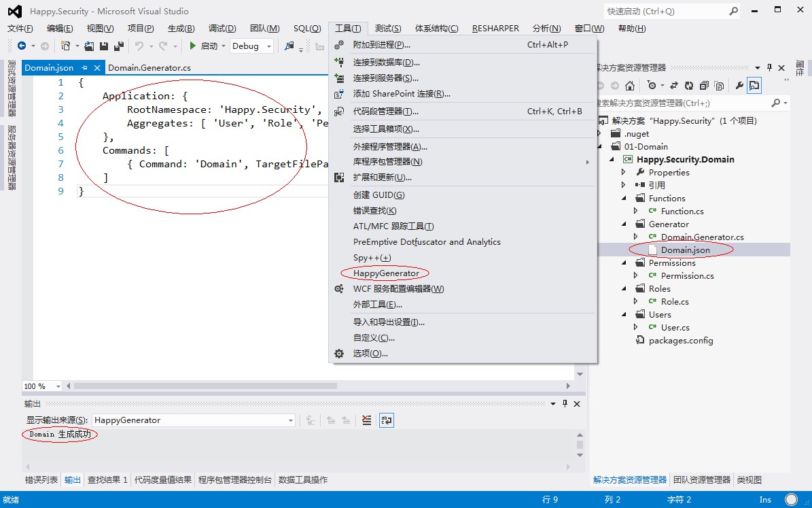Collapse the Generator folder
Image resolution: width=812 pixels, height=508 pixels.
click(624, 224)
